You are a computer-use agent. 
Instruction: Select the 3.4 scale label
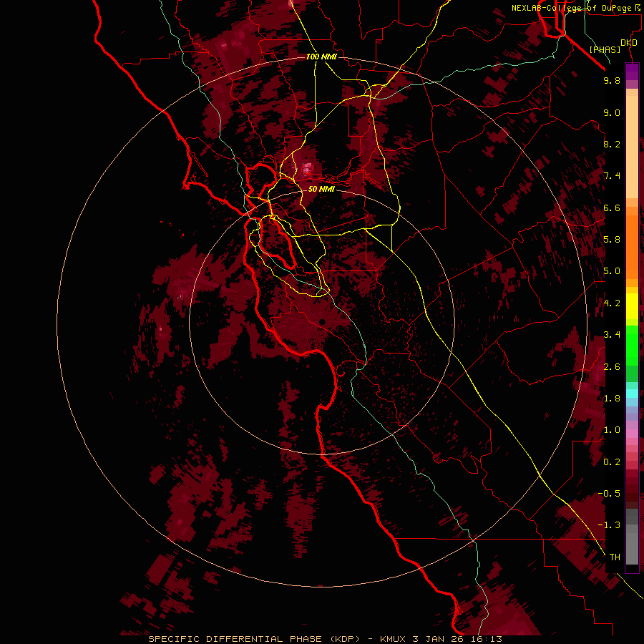612,335
